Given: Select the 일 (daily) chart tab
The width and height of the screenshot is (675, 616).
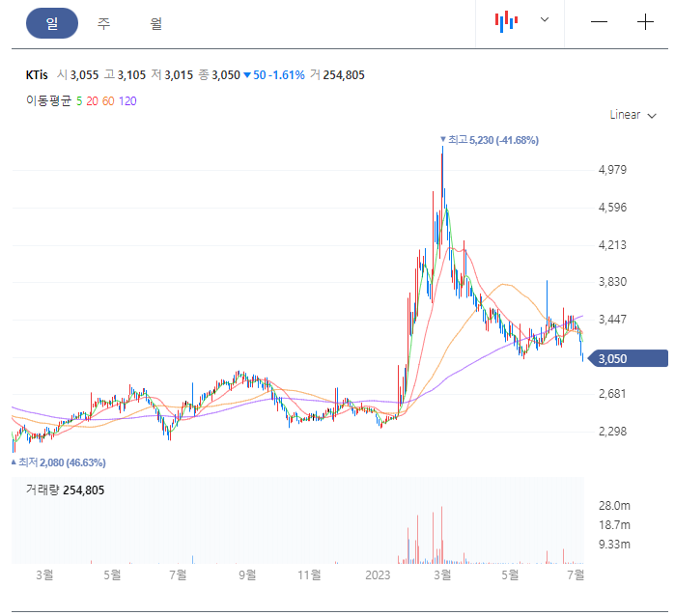Looking at the screenshot, I should tap(52, 23).
